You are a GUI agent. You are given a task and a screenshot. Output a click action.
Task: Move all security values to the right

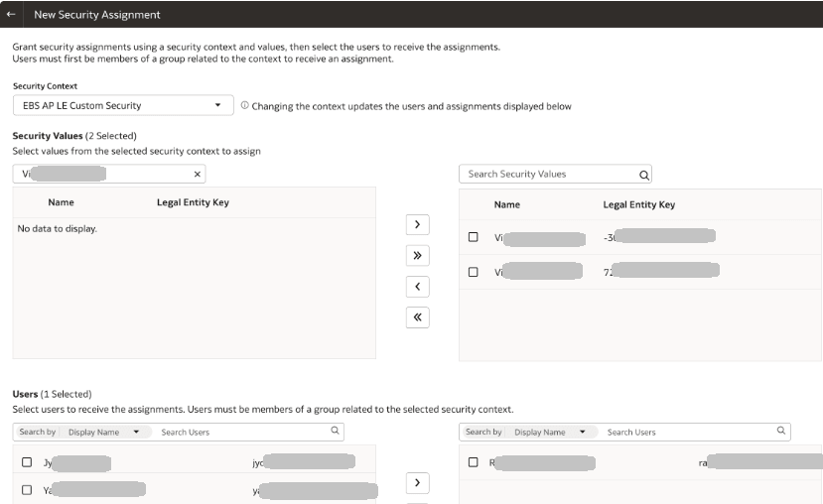[417, 255]
